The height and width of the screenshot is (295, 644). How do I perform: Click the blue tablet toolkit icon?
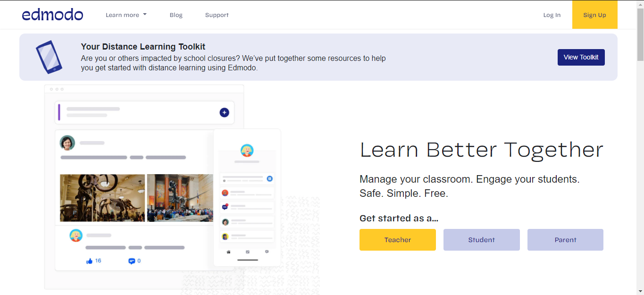49,57
